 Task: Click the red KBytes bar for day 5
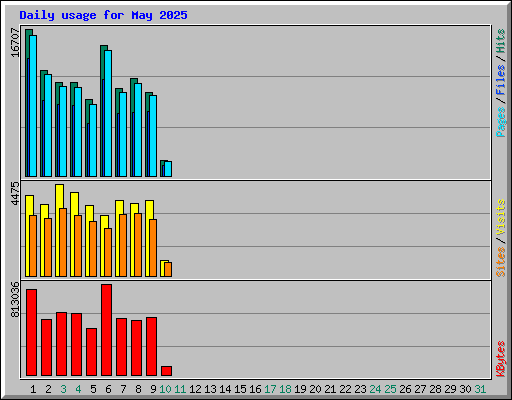[x=91, y=352]
